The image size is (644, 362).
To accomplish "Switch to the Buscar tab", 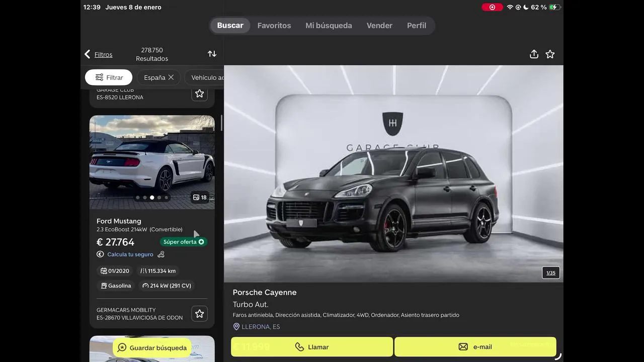I will (x=230, y=26).
